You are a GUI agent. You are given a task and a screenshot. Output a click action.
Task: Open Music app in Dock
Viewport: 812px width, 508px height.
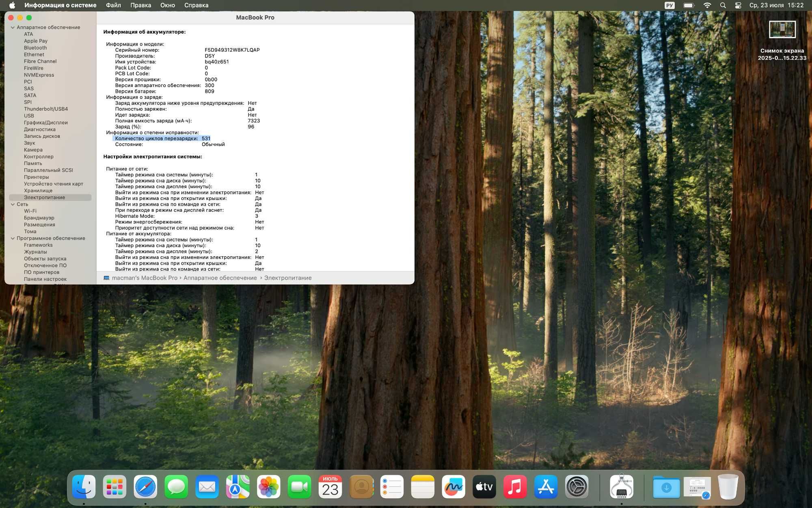tap(515, 486)
